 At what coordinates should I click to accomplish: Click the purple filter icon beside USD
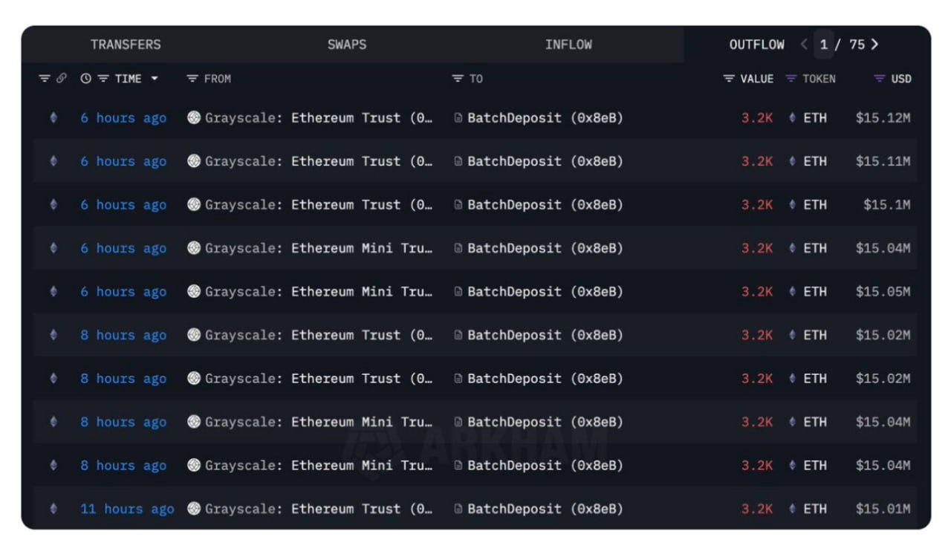tap(880, 79)
